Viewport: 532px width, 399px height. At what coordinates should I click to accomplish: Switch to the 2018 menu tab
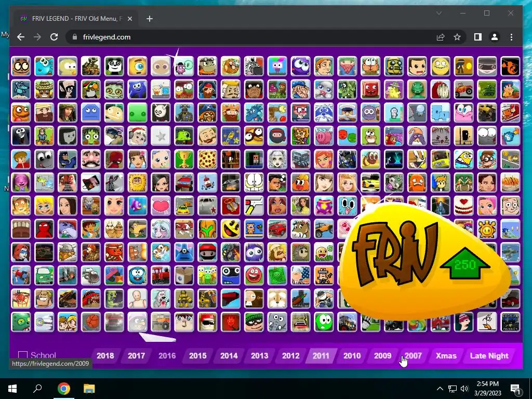point(105,355)
